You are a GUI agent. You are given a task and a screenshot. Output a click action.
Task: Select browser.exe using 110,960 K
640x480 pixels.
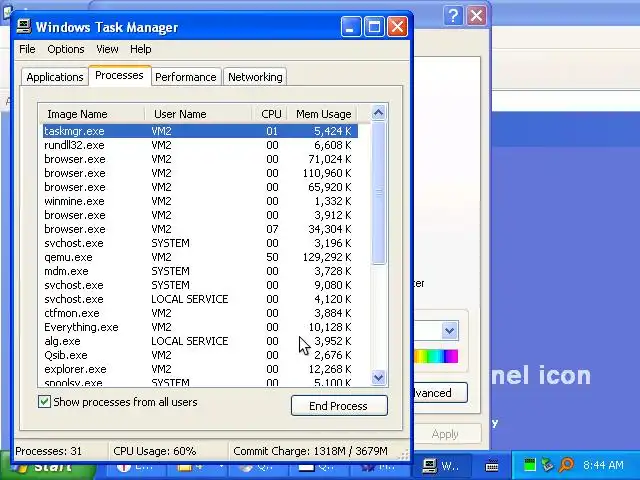[200, 173]
